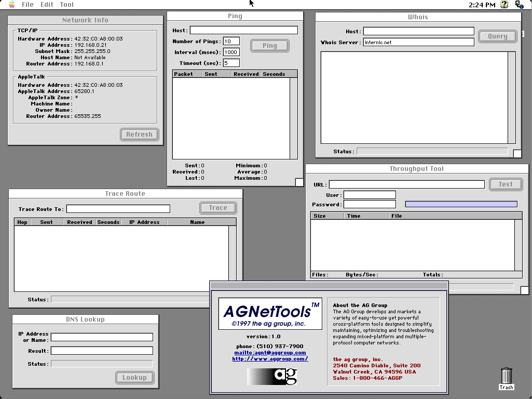Click the Network Info window title bar
The image size is (532, 399).
tap(86, 20)
